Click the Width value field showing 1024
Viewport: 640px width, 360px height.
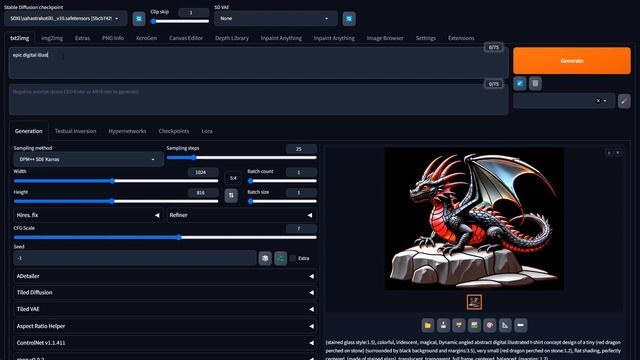coord(203,172)
